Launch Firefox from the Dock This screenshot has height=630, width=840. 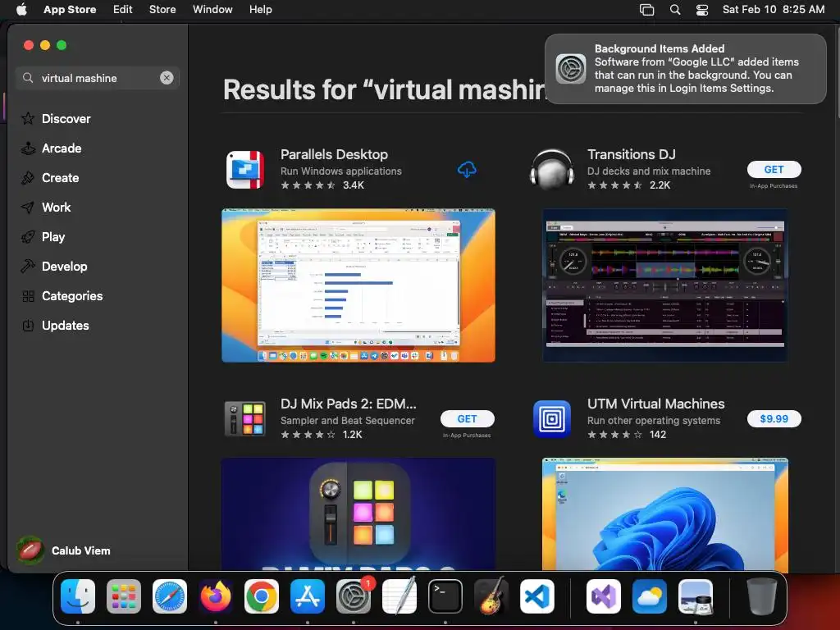click(x=216, y=596)
